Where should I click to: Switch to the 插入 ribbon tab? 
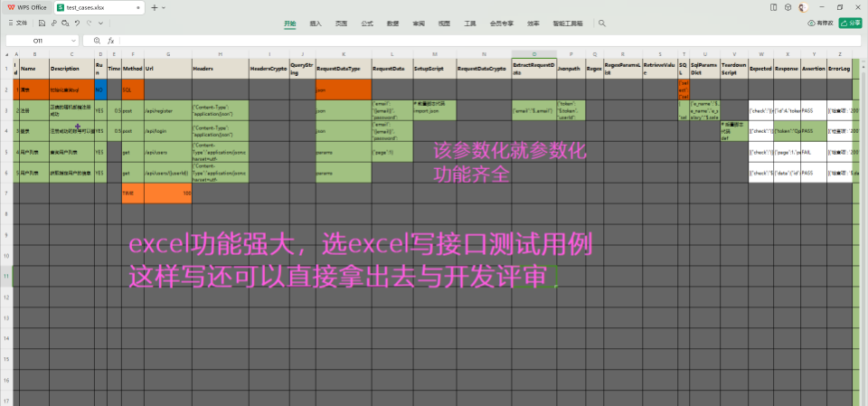(316, 24)
